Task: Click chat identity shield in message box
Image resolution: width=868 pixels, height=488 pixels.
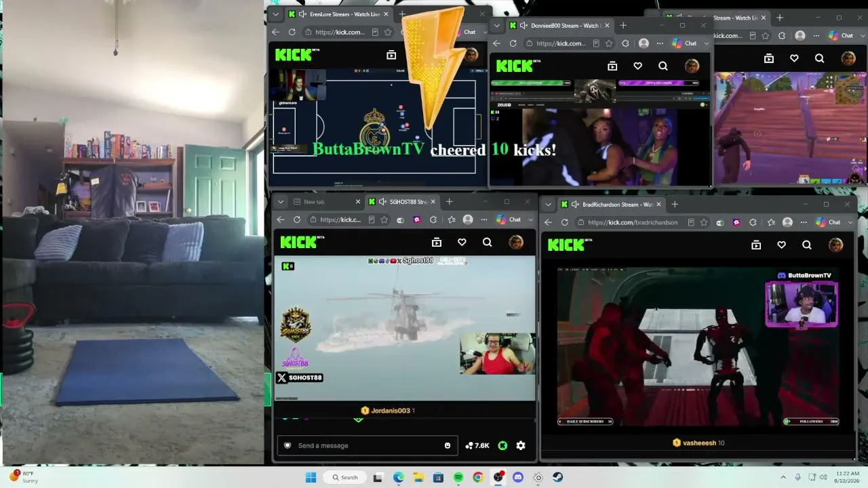Action: tap(288, 445)
